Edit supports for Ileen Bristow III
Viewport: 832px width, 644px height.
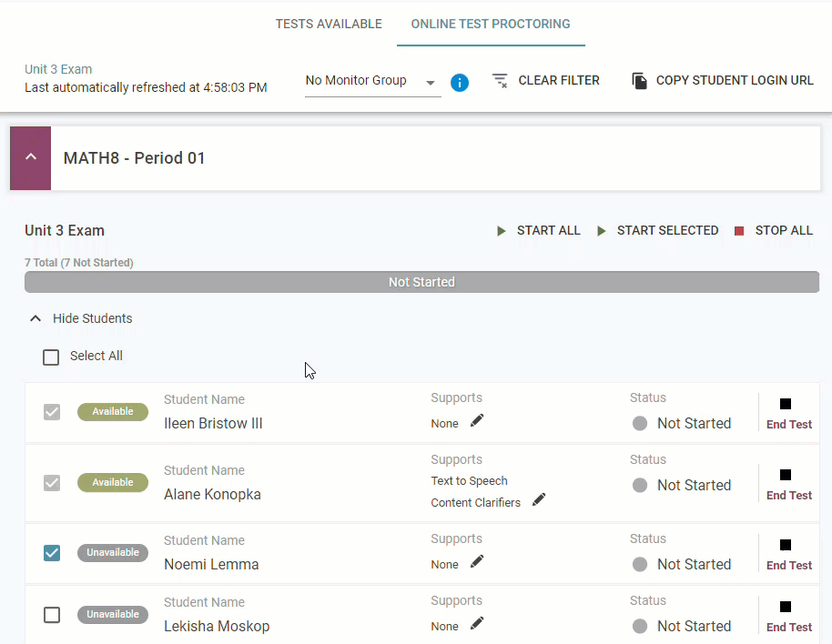pos(477,420)
